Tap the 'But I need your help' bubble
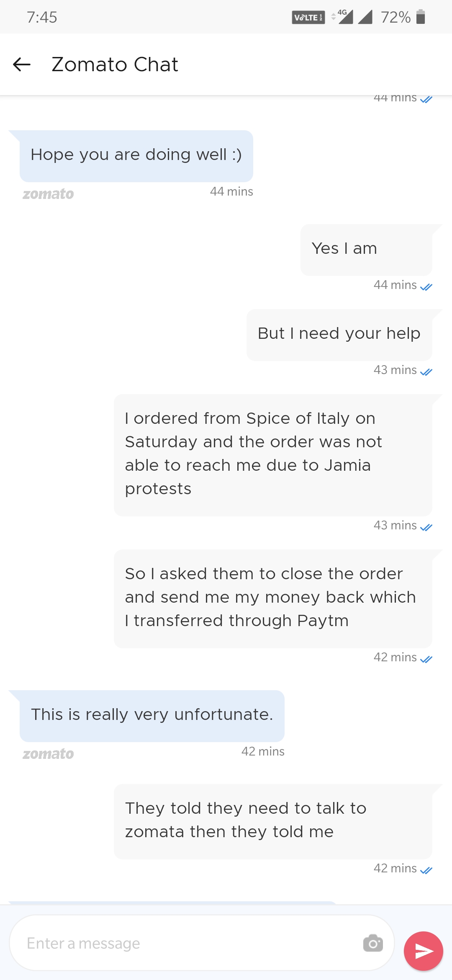452x980 pixels. pos(339,334)
